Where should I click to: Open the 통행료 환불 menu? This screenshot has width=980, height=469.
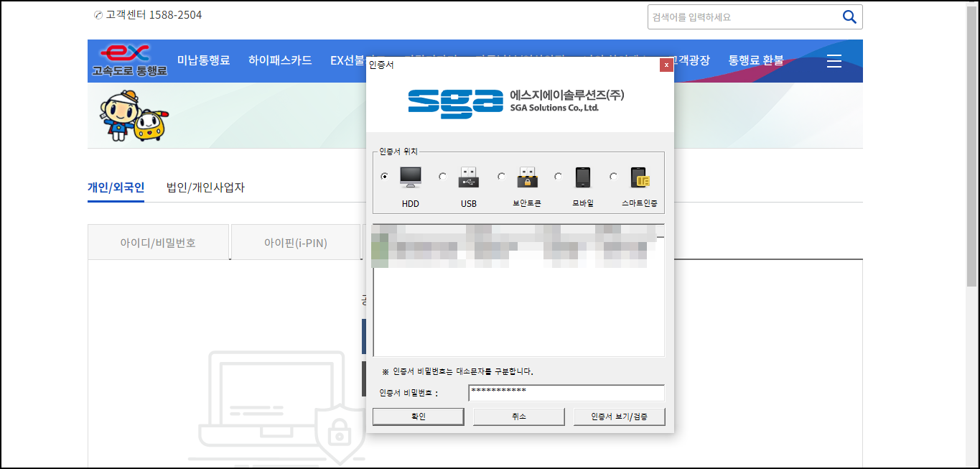tap(756, 60)
